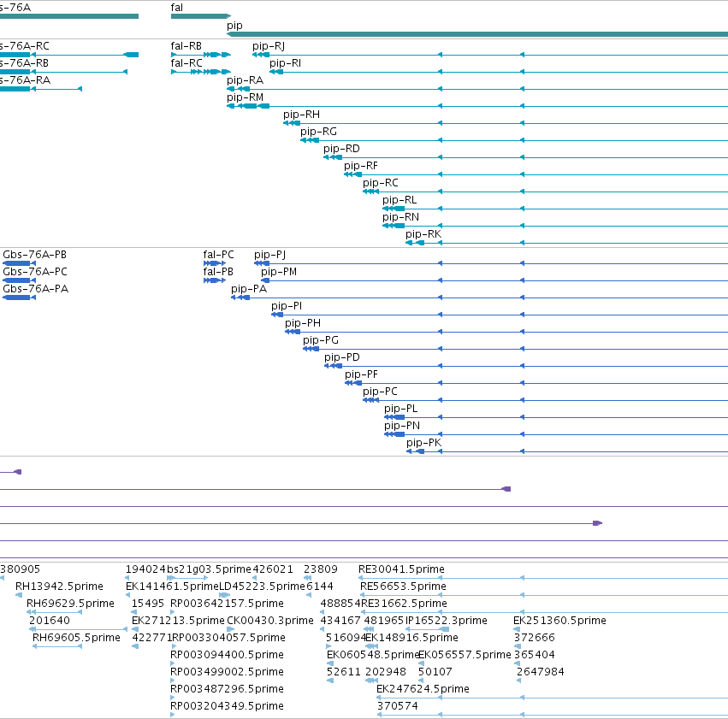The image size is (728, 719).
Task: Click the fal-PC protein label
Action: (218, 255)
